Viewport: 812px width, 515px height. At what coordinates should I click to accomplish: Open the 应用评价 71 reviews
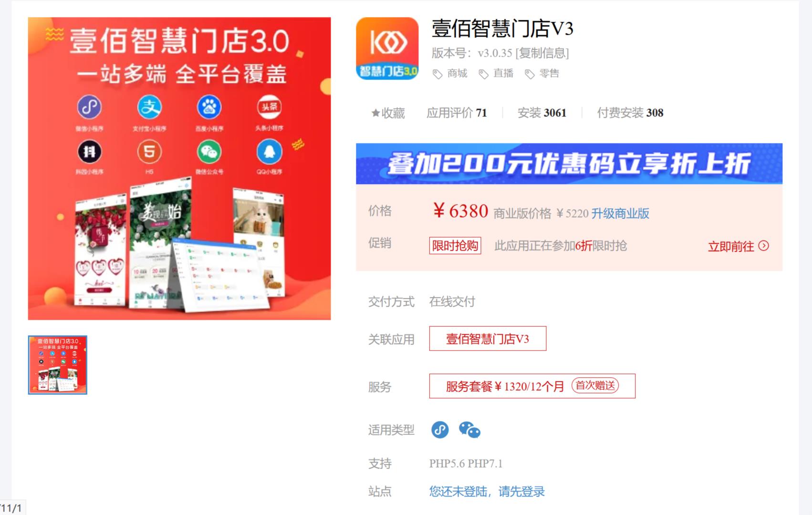[x=457, y=113]
